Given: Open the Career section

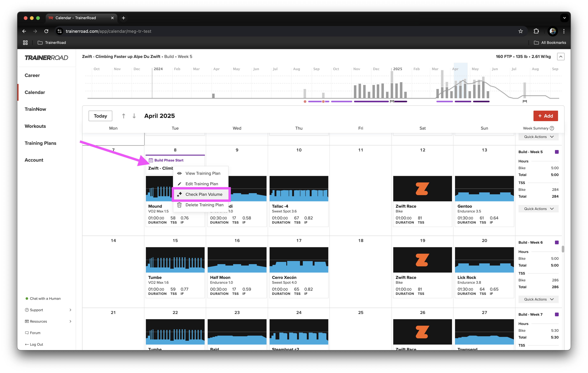Looking at the screenshot, I should click(32, 75).
